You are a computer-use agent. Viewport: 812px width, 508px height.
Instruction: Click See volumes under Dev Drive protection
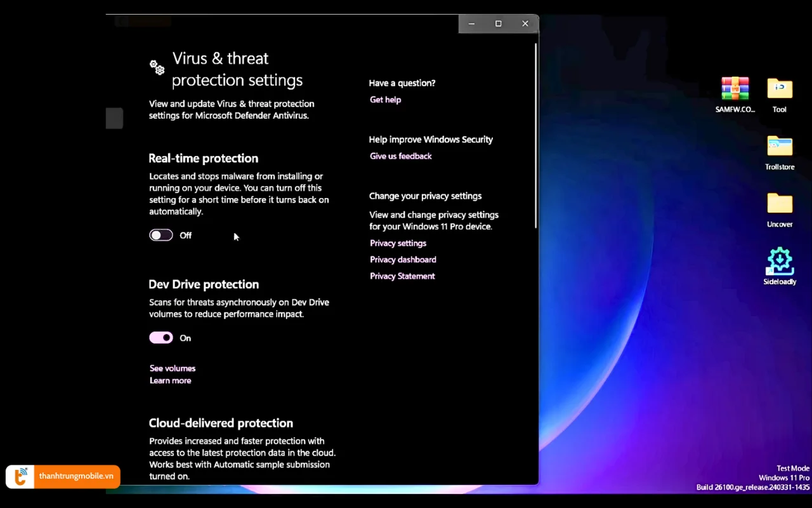(173, 368)
